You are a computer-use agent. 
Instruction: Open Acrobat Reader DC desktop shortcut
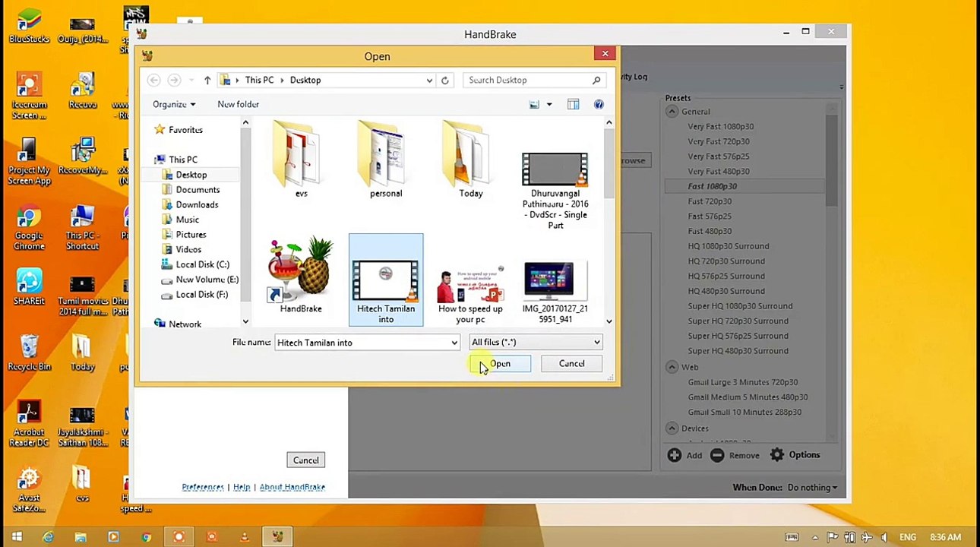coord(29,424)
